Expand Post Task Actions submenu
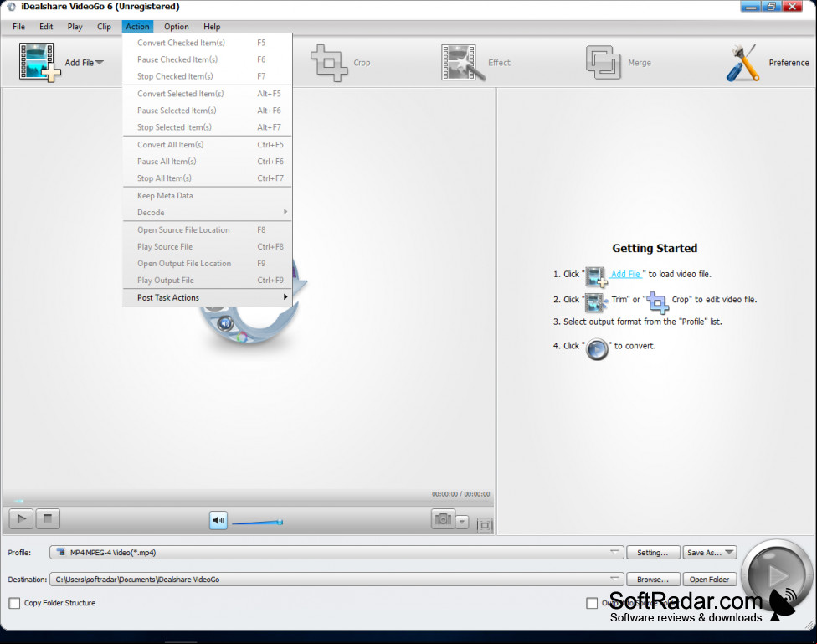Screen dimensions: 817x644 [208, 297]
